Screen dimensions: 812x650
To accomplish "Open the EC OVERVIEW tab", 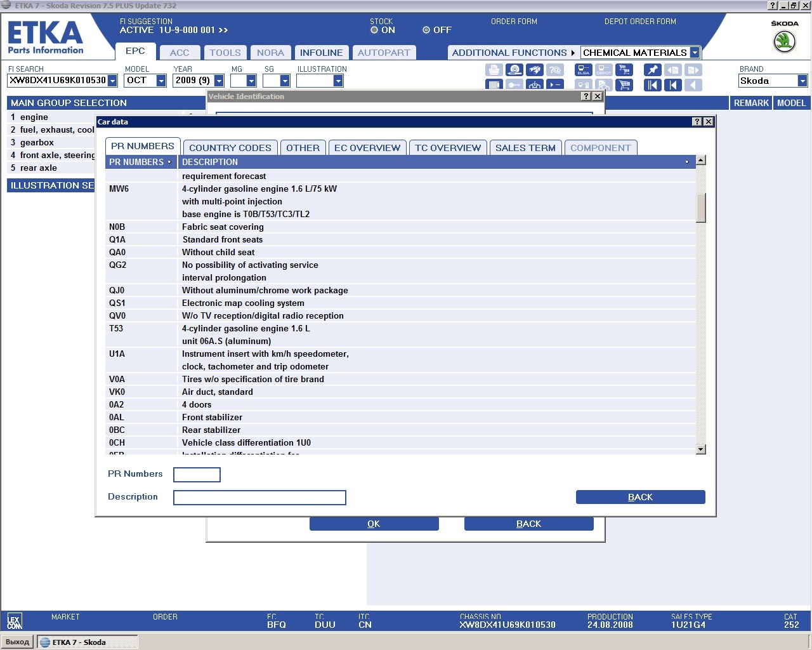I will tap(367, 148).
